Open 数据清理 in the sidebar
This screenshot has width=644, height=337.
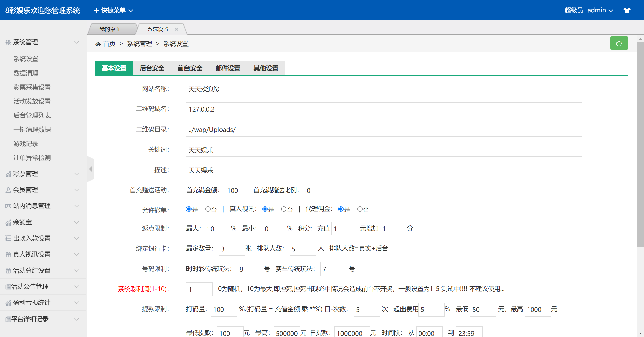[x=26, y=73]
